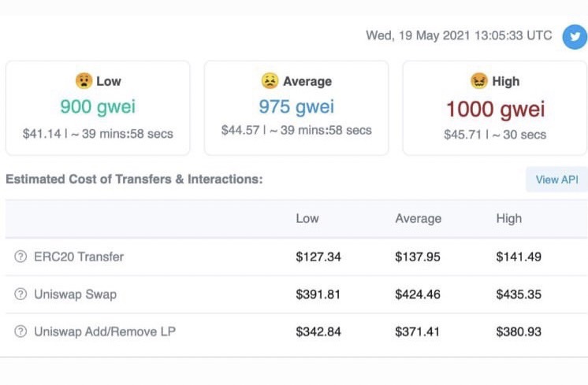Viewport: 588px width, 385px height.
Task: Click the fearful face emoji on Low card
Action: click(84, 80)
